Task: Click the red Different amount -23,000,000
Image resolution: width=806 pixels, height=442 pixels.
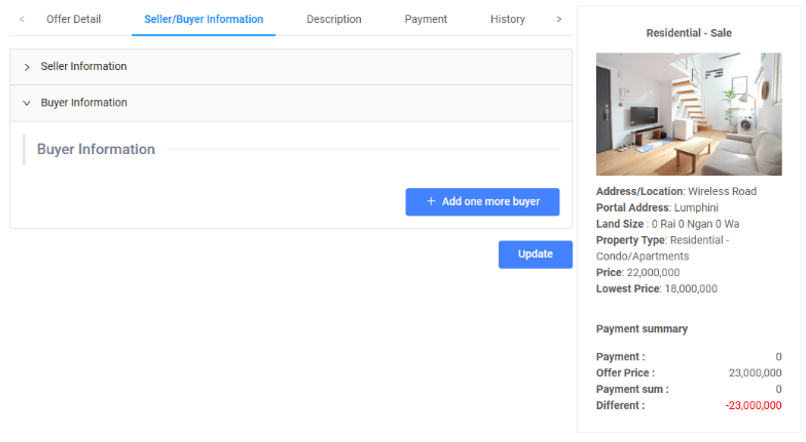Action: point(753,405)
